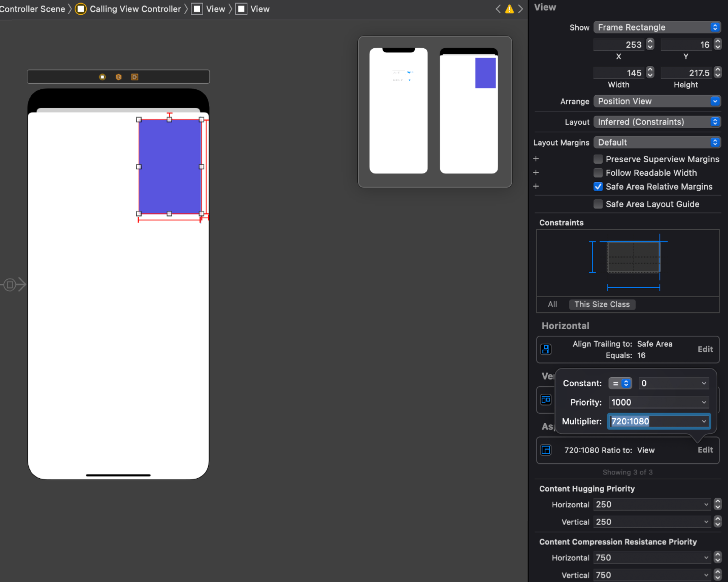Open the Arrange Position View dropdown

(x=657, y=101)
